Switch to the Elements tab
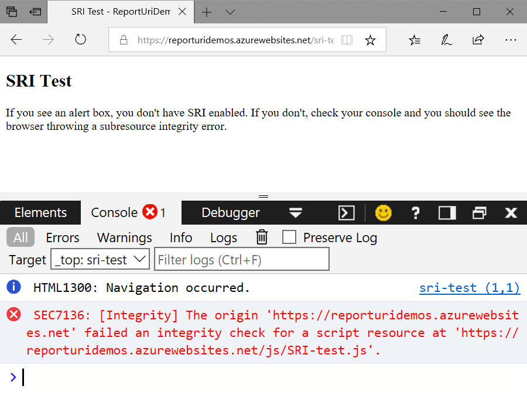 click(40, 212)
